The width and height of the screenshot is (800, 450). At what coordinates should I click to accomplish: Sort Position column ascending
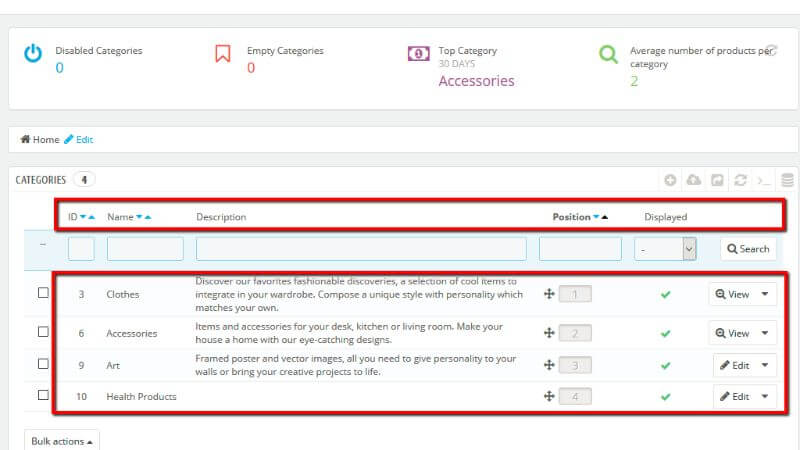tap(605, 217)
